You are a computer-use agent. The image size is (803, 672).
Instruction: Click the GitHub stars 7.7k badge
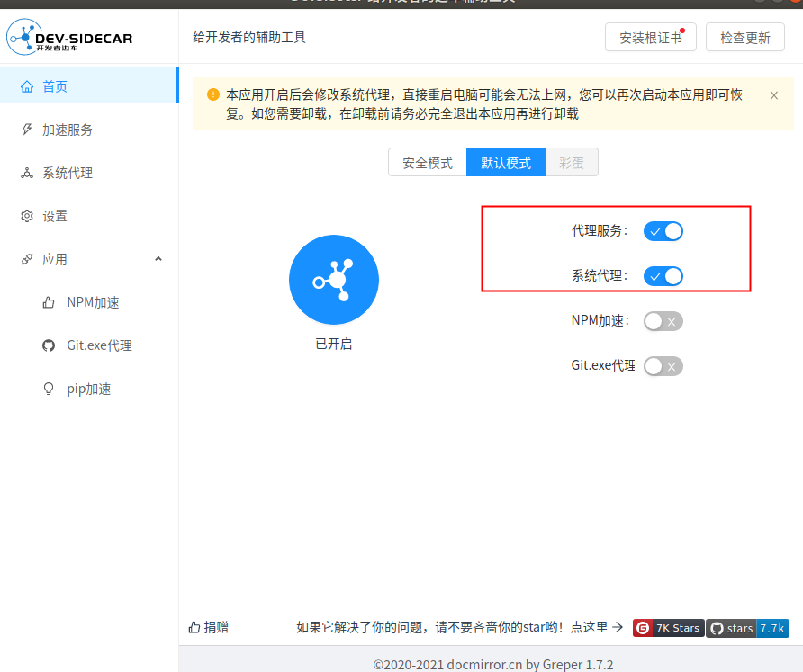pos(748,628)
